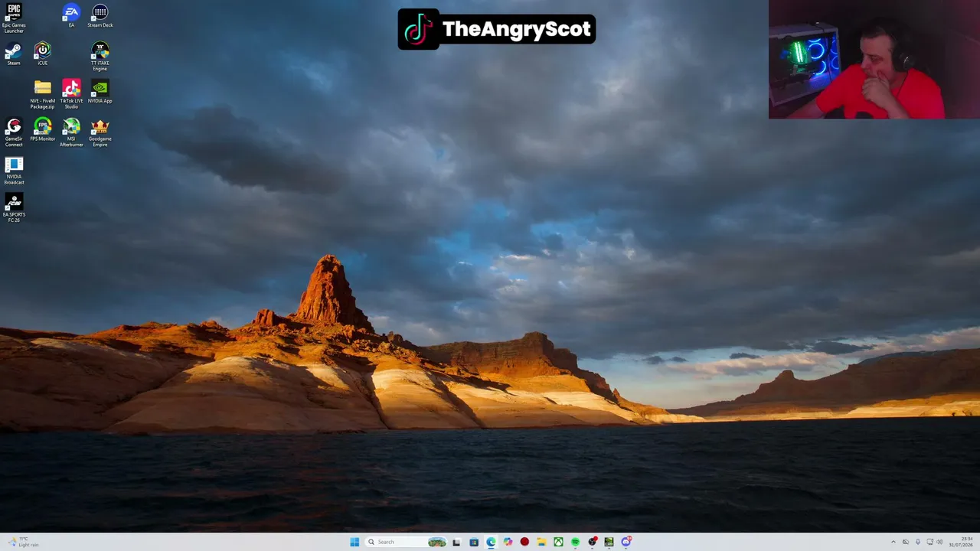
Task: Open the Windows Start menu
Action: [354, 542]
